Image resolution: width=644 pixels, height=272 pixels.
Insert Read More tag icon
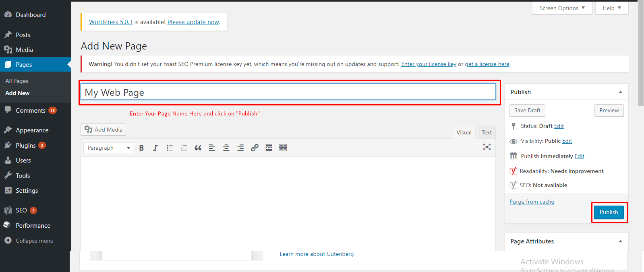[269, 148]
